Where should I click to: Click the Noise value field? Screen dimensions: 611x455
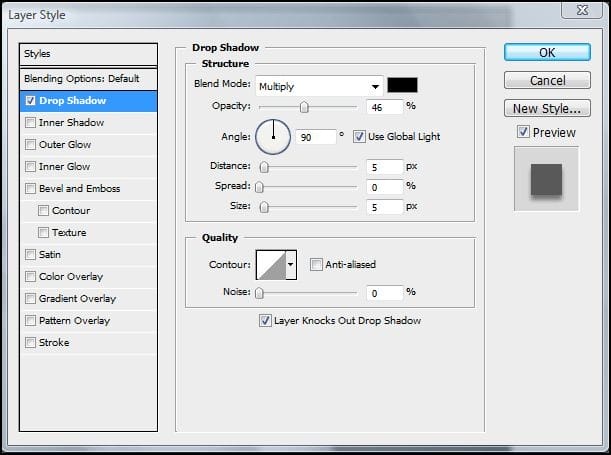coord(384,293)
